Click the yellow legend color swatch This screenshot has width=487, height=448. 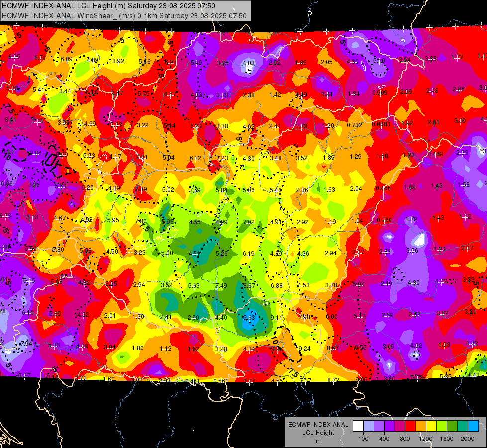431,426
